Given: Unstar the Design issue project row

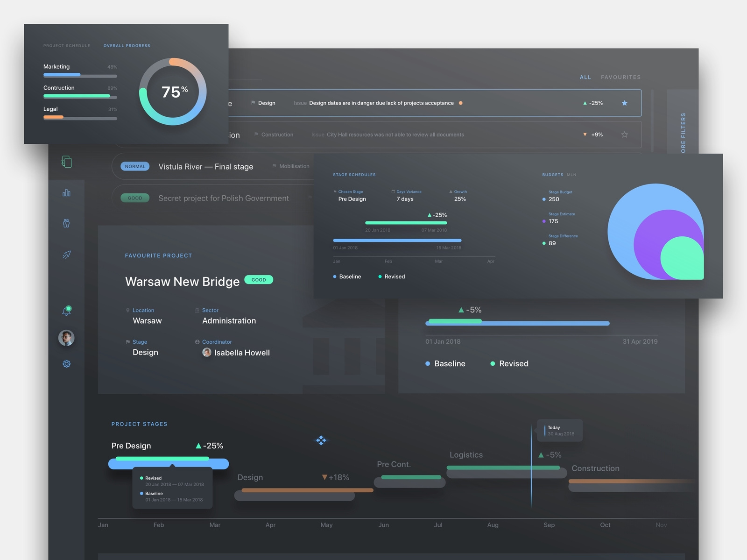Looking at the screenshot, I should (624, 103).
